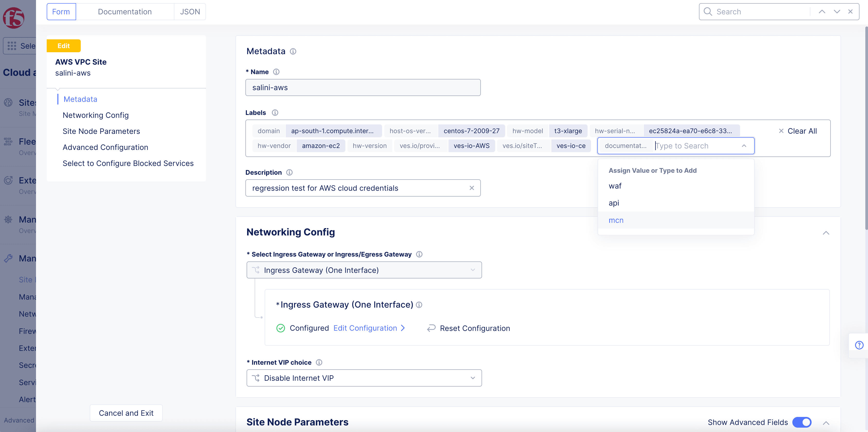Collapse the label value dropdown chevron
Screen dimensions: 868x432
tap(744, 146)
